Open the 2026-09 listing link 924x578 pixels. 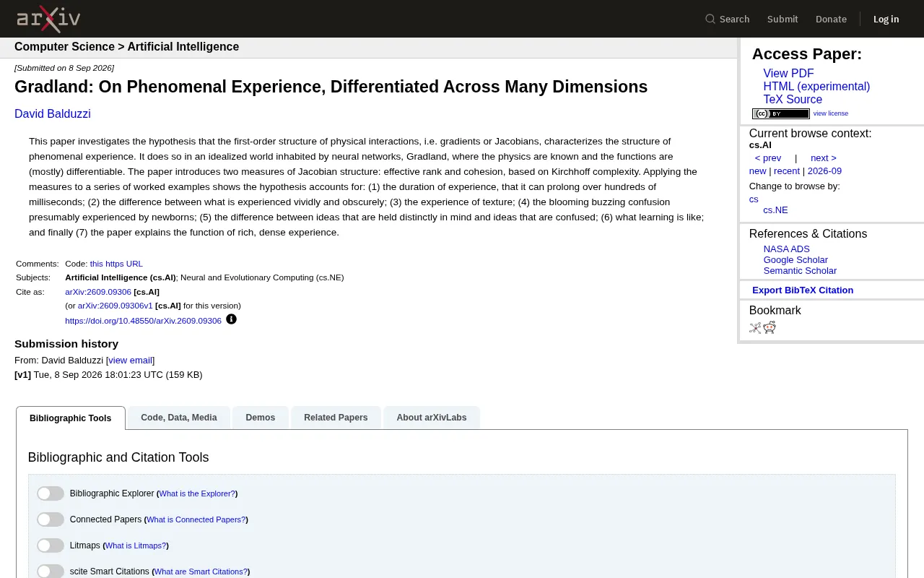coord(824,171)
